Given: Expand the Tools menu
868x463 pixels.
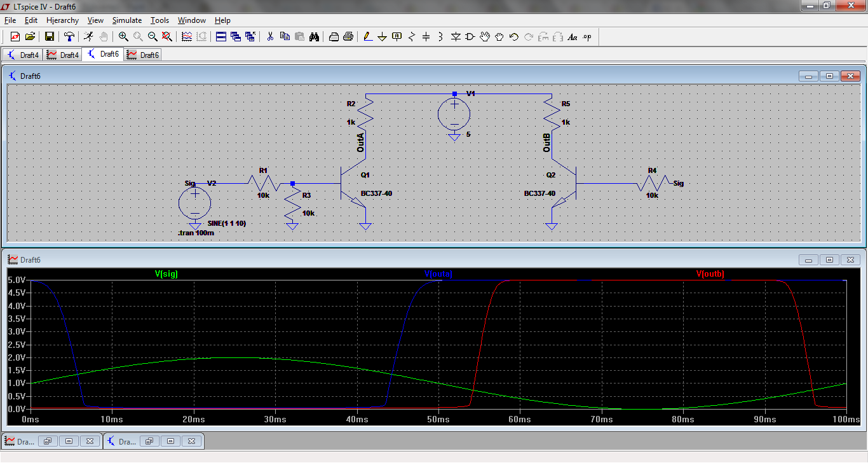Looking at the screenshot, I should click(x=159, y=20).
